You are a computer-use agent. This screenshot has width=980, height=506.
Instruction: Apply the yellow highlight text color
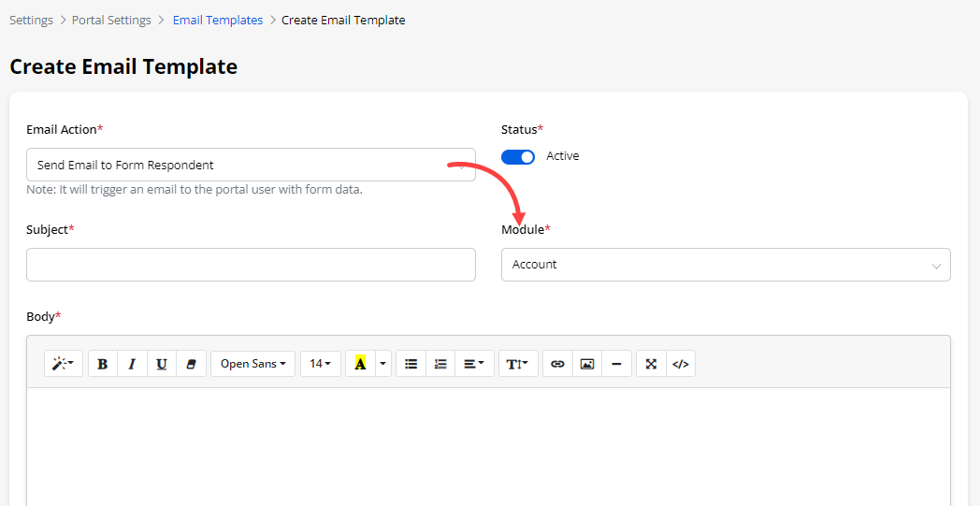[360, 364]
